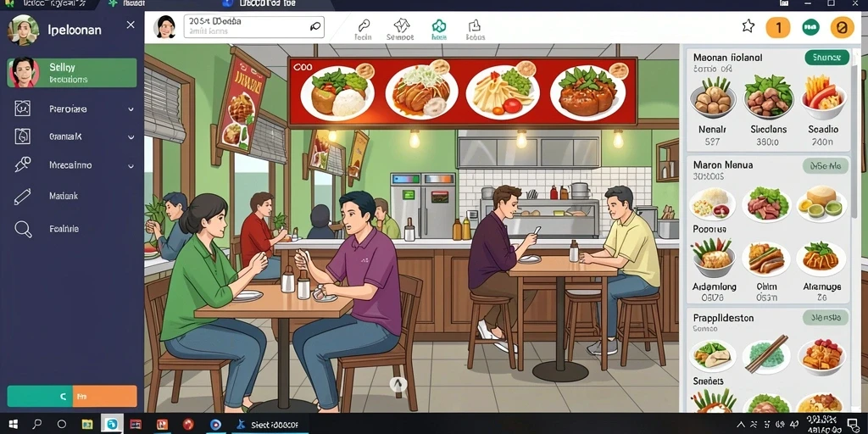Click the Fealnirie magnifier icon
Screen dimensions: 868x434
(x=23, y=229)
